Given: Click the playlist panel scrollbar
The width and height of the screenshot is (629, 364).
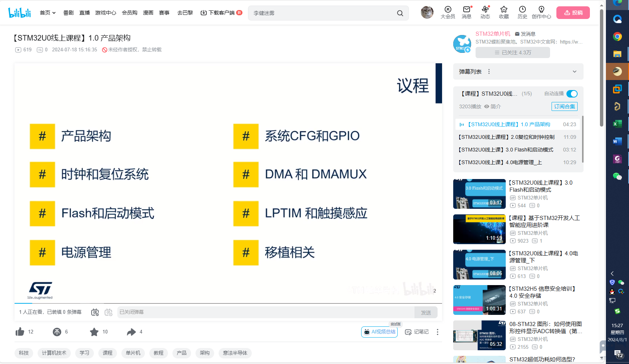Looking at the screenshot, I should click(x=583, y=139).
